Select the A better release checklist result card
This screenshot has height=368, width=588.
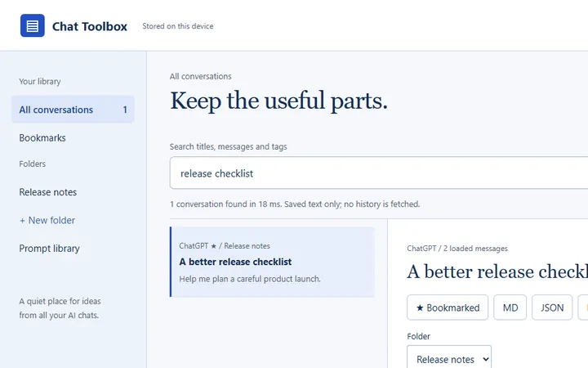pyautogui.click(x=272, y=262)
